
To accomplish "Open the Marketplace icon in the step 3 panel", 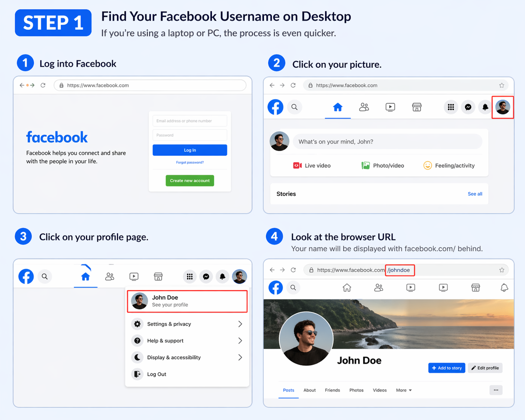I will point(158,277).
